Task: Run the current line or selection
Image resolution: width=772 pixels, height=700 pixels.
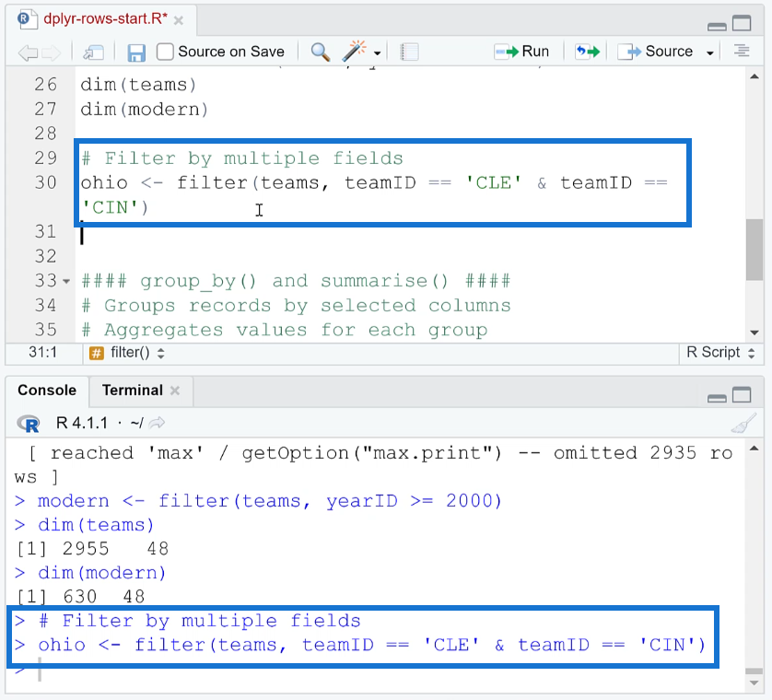Action: [521, 52]
